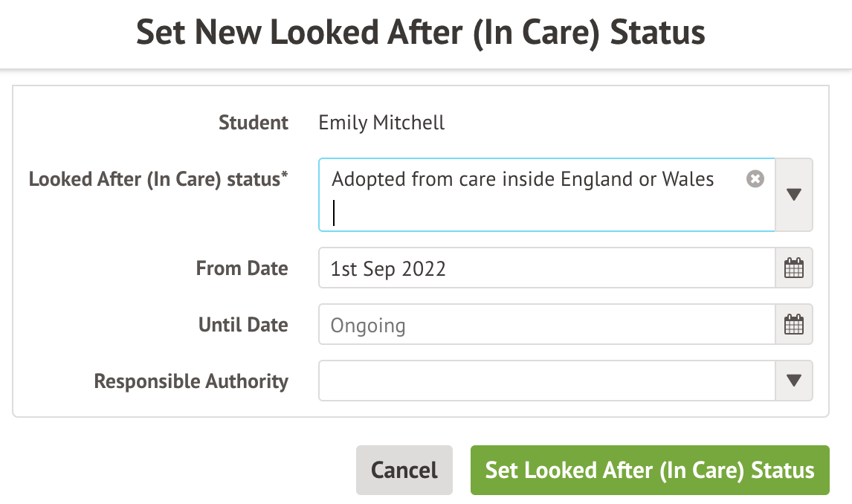Open the Until Date calendar picker

(x=794, y=325)
